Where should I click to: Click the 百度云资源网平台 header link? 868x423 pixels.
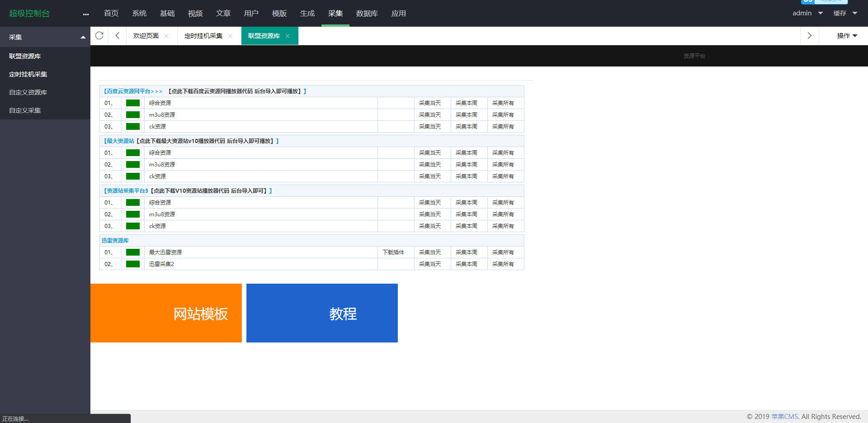click(x=133, y=91)
